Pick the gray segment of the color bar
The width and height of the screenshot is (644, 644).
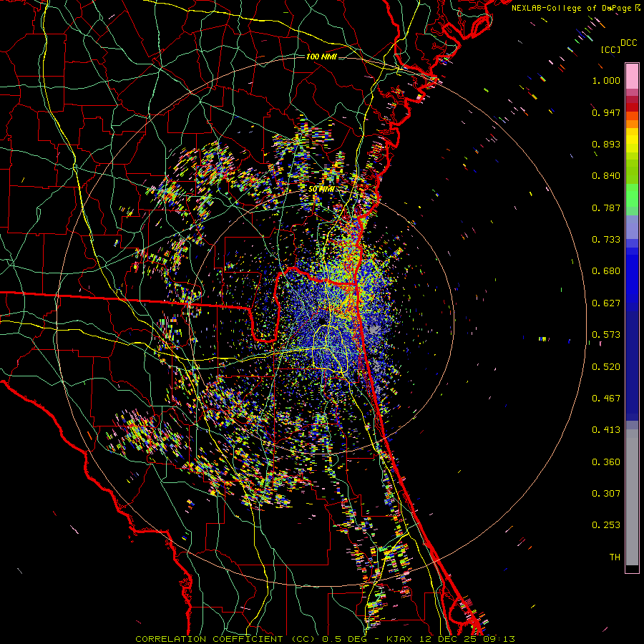(632, 497)
